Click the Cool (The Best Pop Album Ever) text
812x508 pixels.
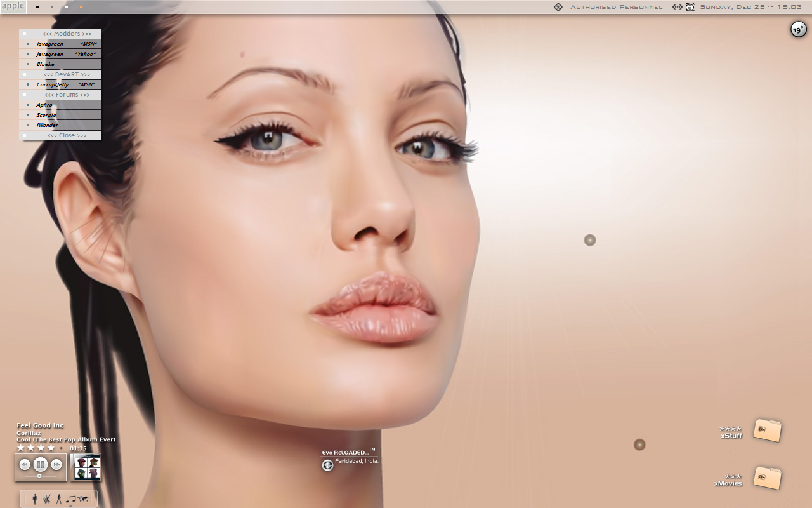[66, 439]
